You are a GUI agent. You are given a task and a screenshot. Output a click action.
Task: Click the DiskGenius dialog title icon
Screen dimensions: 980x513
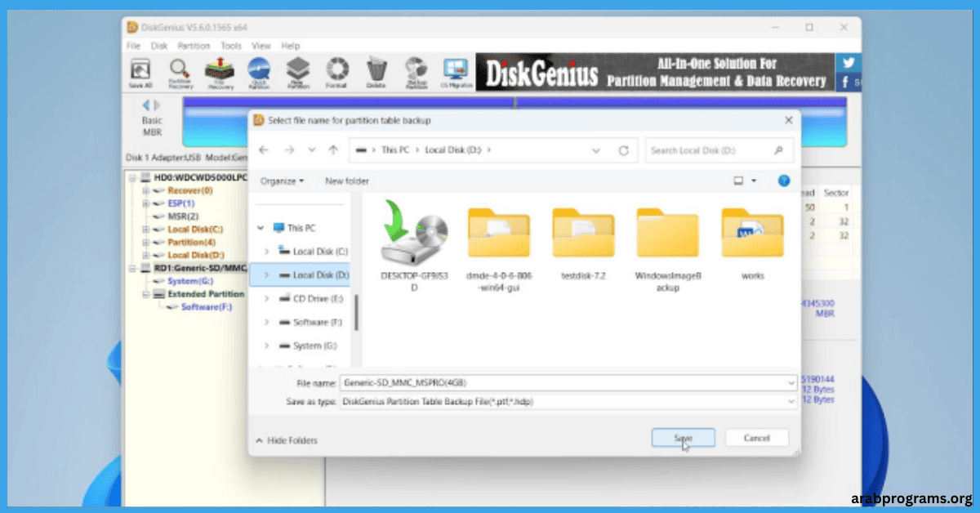(x=259, y=120)
